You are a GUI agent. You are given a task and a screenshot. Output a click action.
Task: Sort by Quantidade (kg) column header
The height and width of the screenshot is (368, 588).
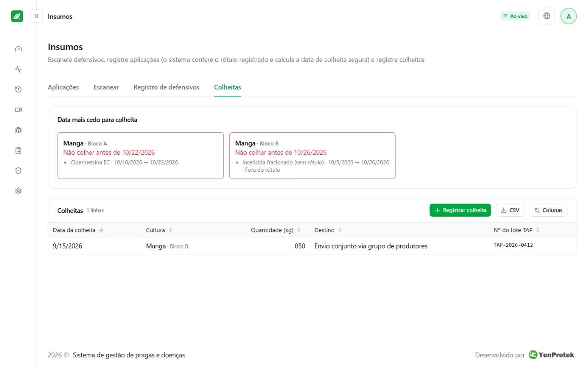(x=276, y=230)
